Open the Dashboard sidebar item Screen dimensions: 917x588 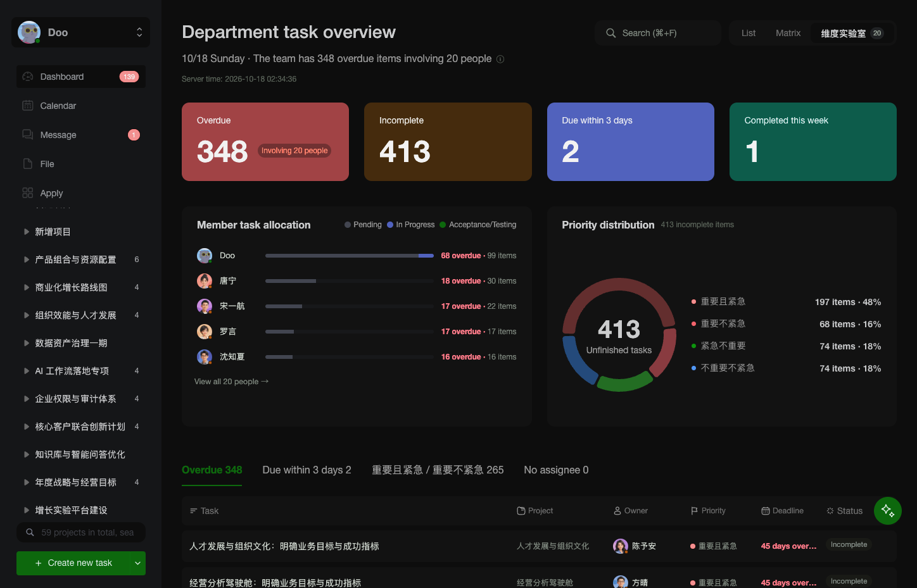pos(81,77)
